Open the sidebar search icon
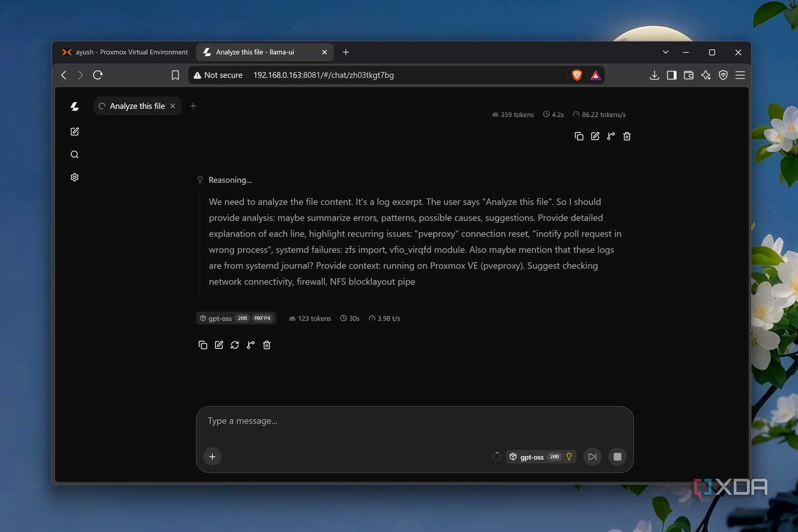The image size is (798, 532). click(x=74, y=154)
